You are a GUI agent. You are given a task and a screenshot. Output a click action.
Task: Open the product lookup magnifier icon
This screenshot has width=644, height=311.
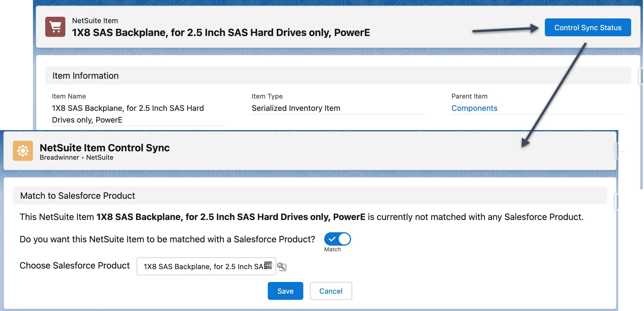(x=282, y=267)
